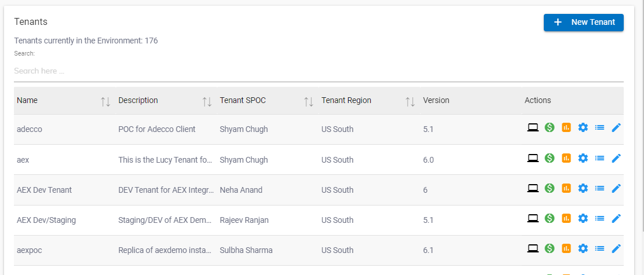
Task: Sort by Tenant Region using arrows
Action: coord(410,101)
